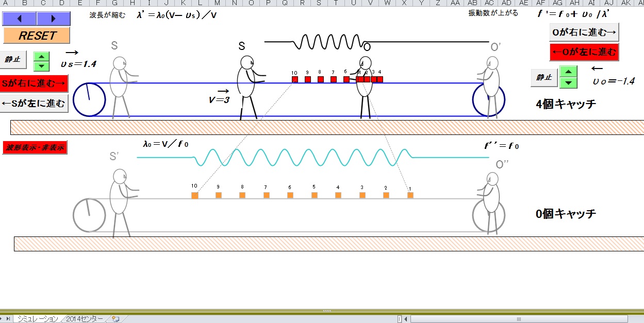Select the column V header
Viewport: 644px width, 323px height.
pos(370,3)
